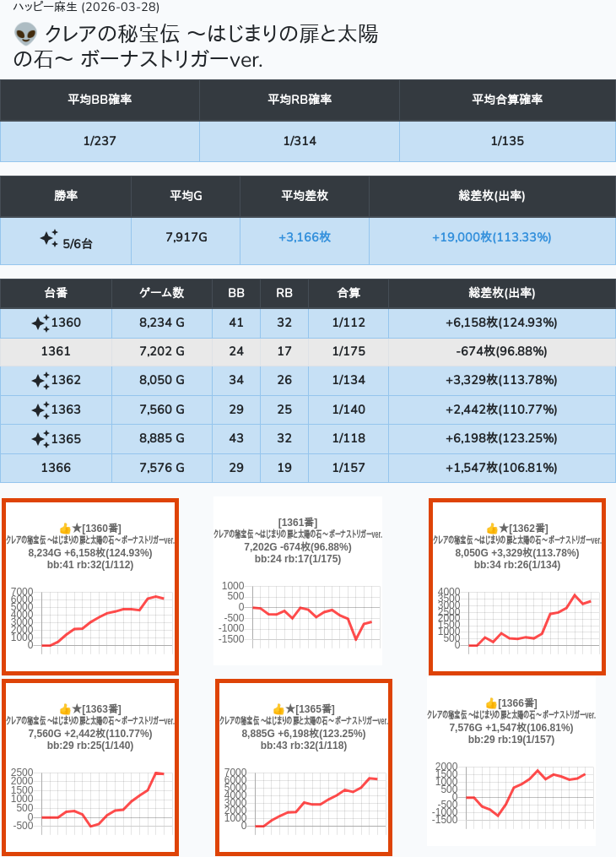
Task: Open the 1360番 slump graph thumbnail
Action: click(89, 587)
